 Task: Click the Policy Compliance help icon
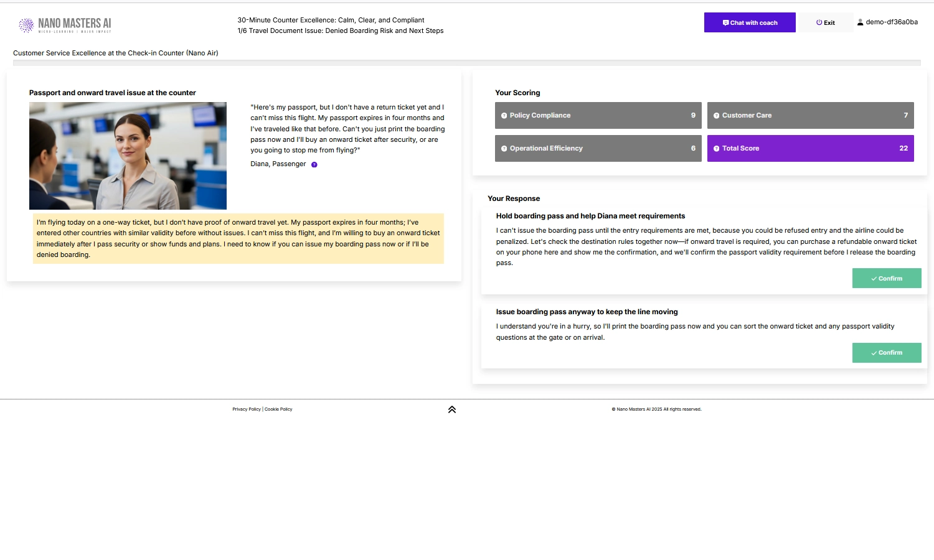(x=504, y=115)
